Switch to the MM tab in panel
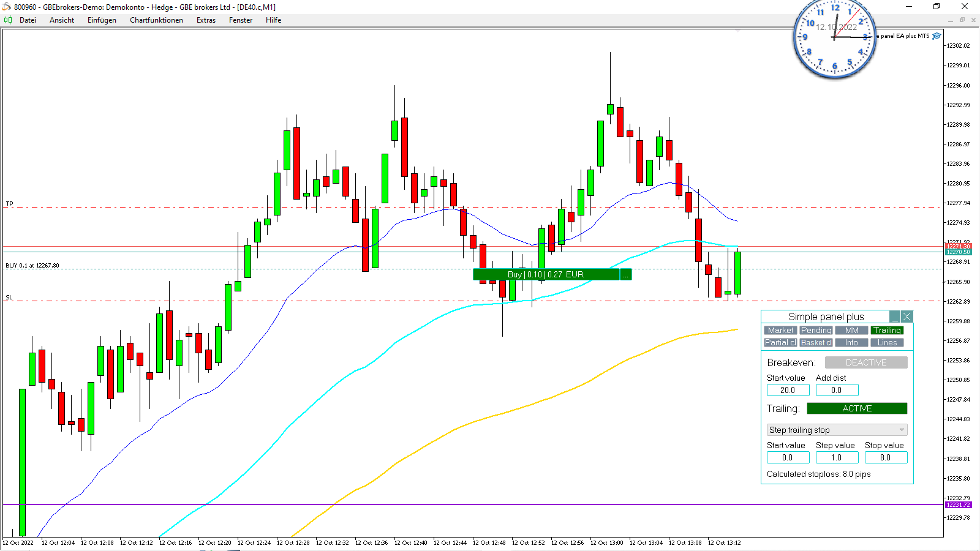 click(851, 330)
